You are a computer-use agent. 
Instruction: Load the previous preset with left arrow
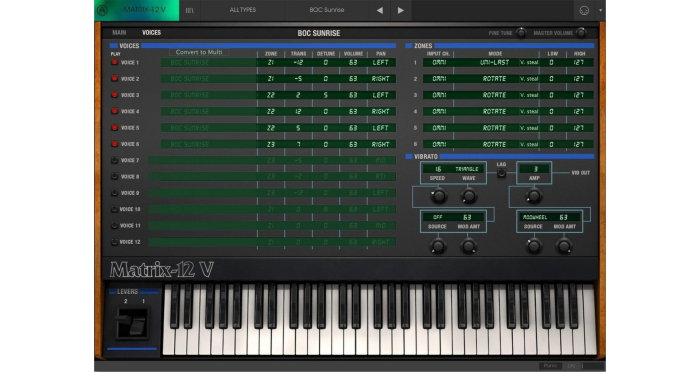pyautogui.click(x=379, y=10)
